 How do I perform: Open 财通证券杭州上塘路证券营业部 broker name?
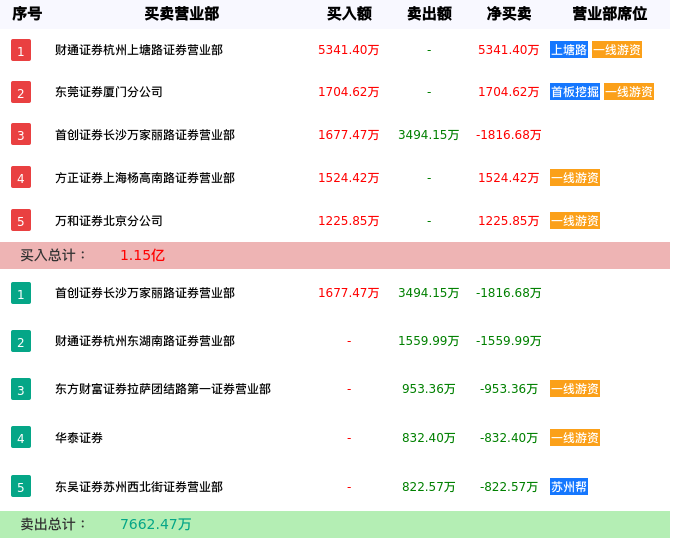click(139, 50)
